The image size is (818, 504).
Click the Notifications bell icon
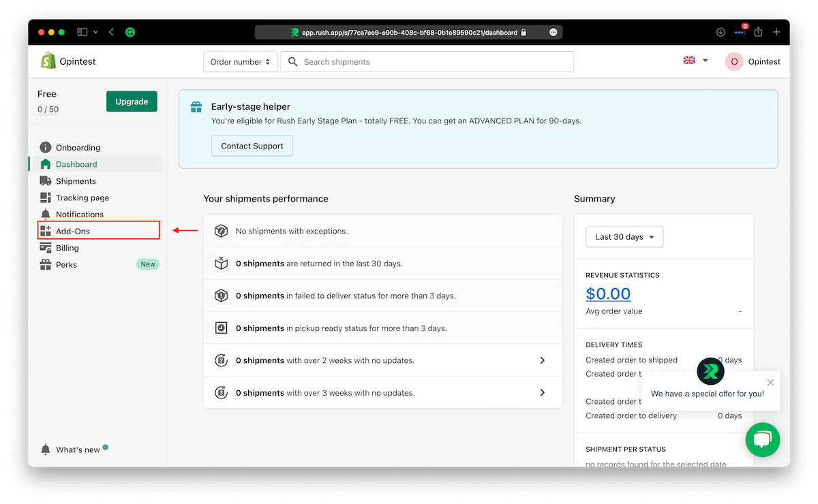pos(46,215)
